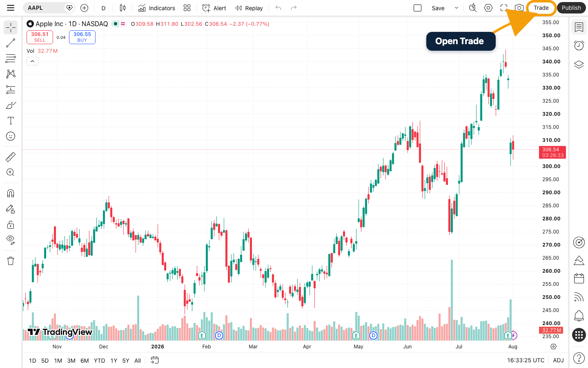Set time range to 5Y

coord(126,361)
